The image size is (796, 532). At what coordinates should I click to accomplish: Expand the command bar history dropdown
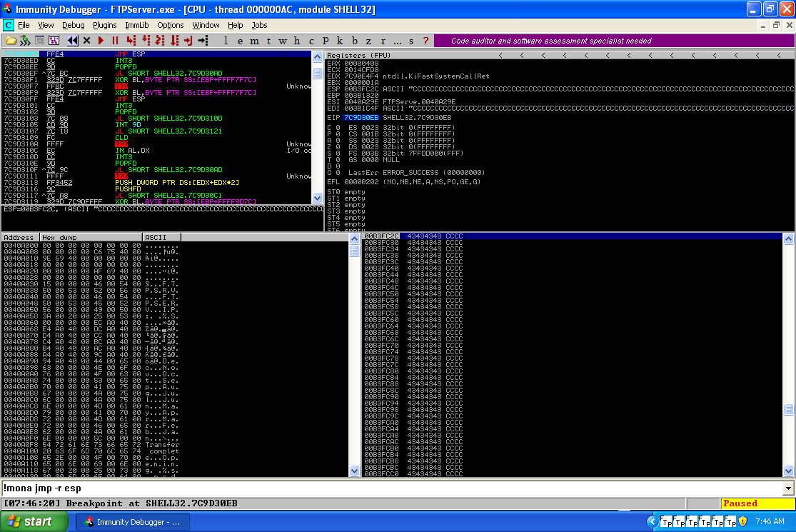pyautogui.click(x=788, y=488)
